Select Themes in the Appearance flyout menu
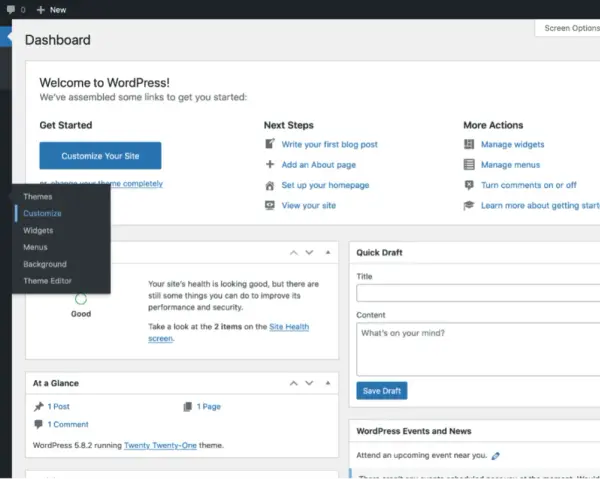600x480 pixels. (x=38, y=196)
